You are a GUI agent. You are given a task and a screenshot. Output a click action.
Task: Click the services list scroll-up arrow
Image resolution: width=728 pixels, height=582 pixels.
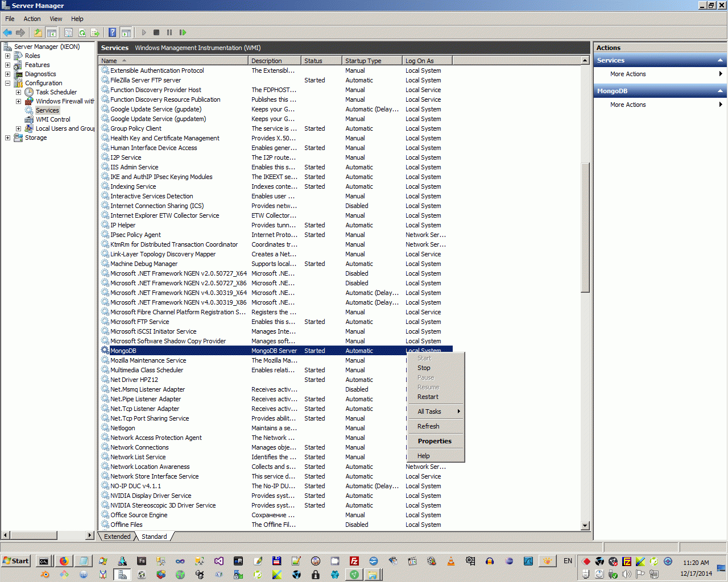(585, 60)
